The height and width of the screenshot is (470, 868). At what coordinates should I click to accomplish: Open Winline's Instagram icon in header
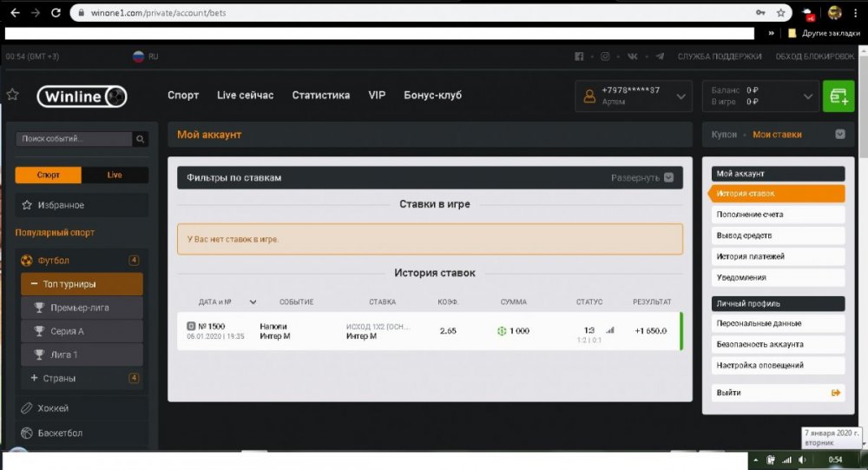605,56
